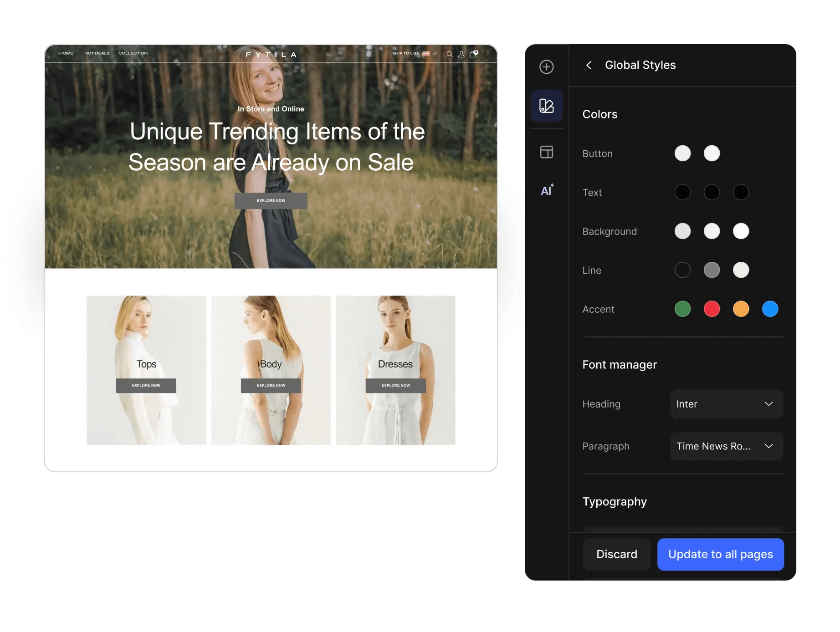The width and height of the screenshot is (840, 632).
Task: Open the Hot Deals menu item
Action: [x=97, y=53]
